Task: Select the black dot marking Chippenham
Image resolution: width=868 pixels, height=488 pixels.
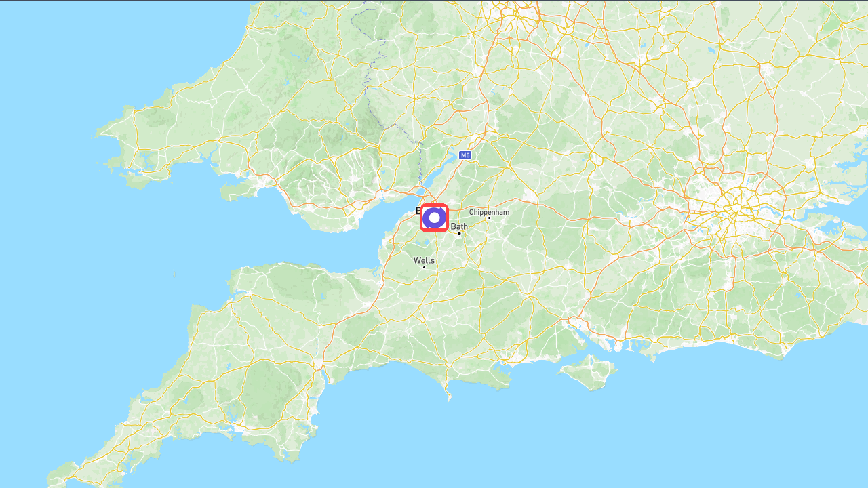Action: [x=489, y=218]
